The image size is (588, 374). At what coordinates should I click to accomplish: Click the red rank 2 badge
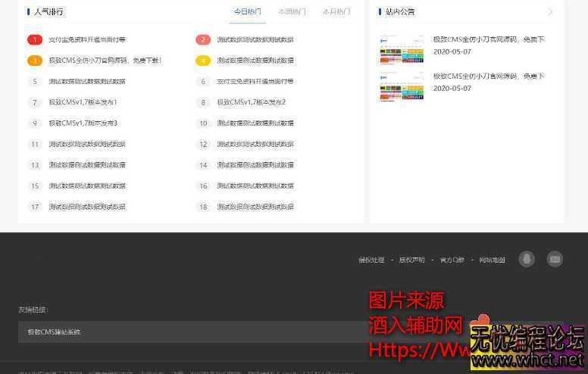[x=203, y=40]
